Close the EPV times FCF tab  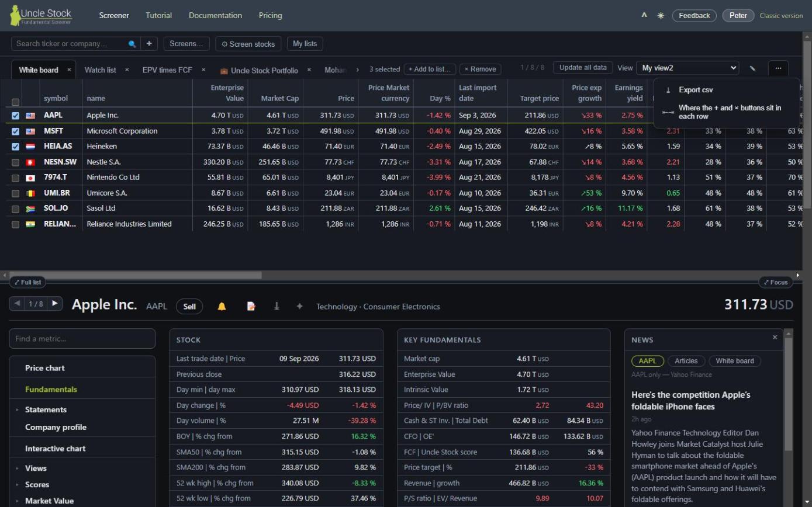point(203,70)
